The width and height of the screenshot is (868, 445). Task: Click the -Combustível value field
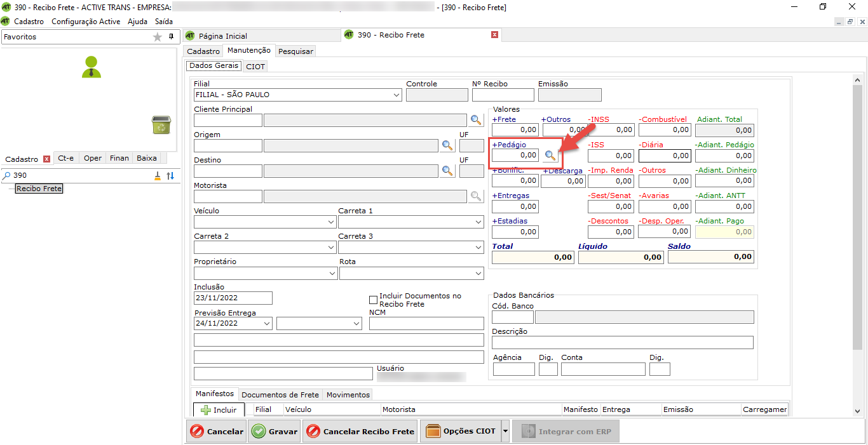click(x=665, y=130)
